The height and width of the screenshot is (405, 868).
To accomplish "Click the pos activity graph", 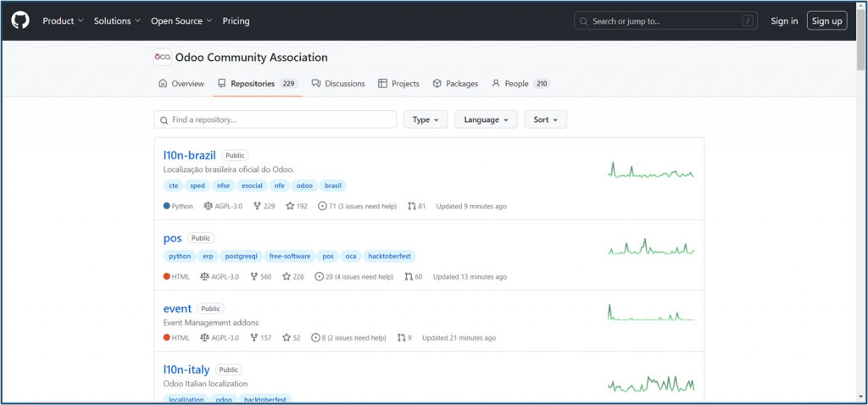I will 650,247.
